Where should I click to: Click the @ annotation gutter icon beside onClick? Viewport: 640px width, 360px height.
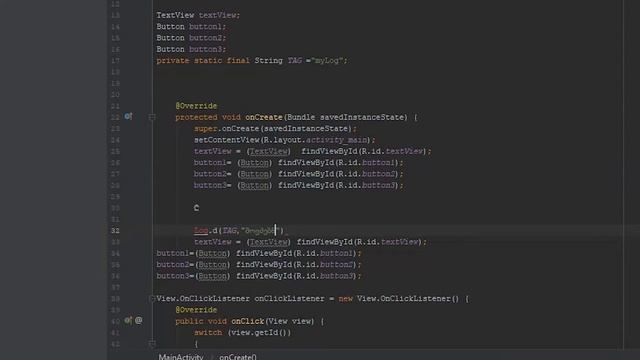(139, 320)
